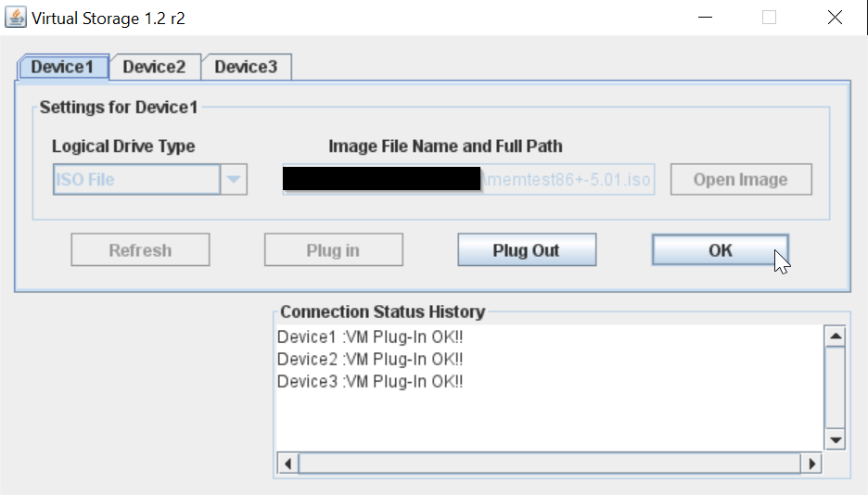Click the 'Connection Status History' heading
This screenshot has width=868, height=495.
point(382,312)
